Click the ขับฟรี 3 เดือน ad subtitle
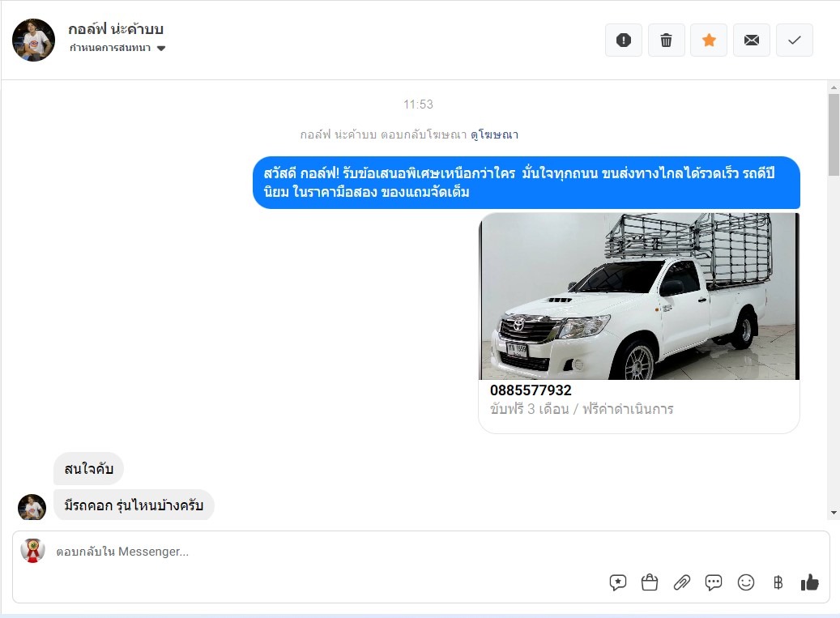This screenshot has width=840, height=618. (x=582, y=409)
